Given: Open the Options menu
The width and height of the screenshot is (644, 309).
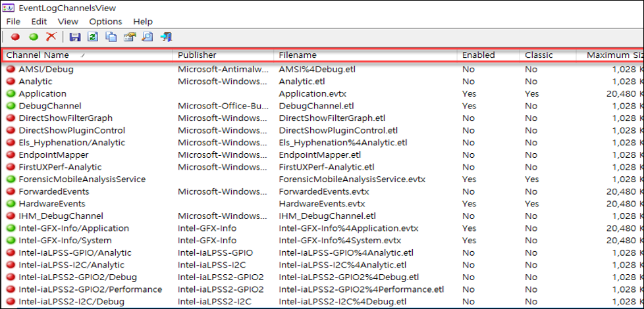Looking at the screenshot, I should point(105,22).
